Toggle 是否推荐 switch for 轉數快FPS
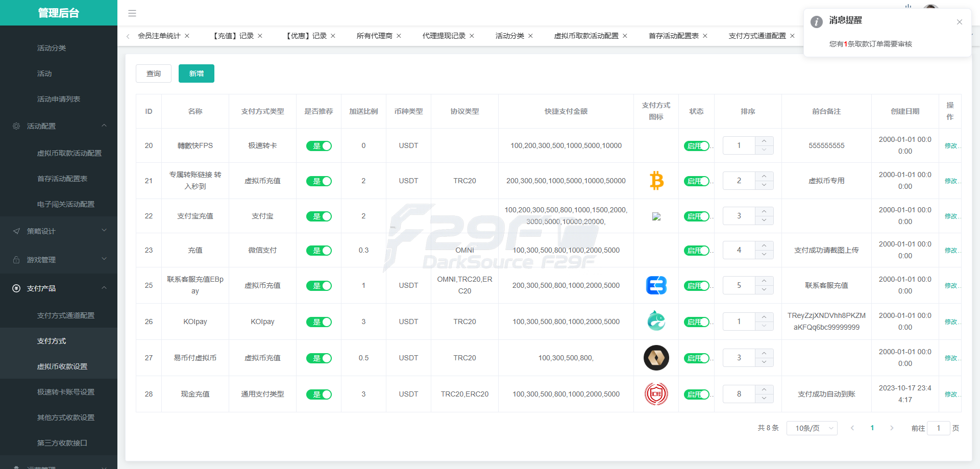The width and height of the screenshot is (980, 469). pos(319,146)
